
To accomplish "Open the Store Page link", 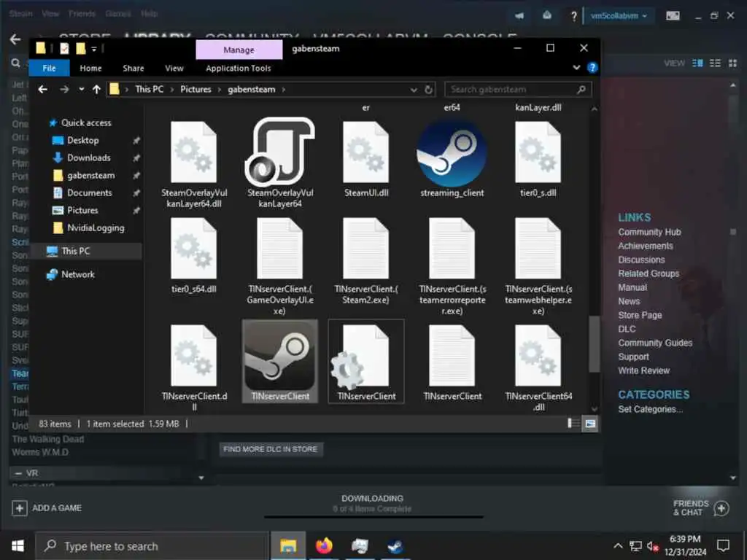I will click(640, 315).
